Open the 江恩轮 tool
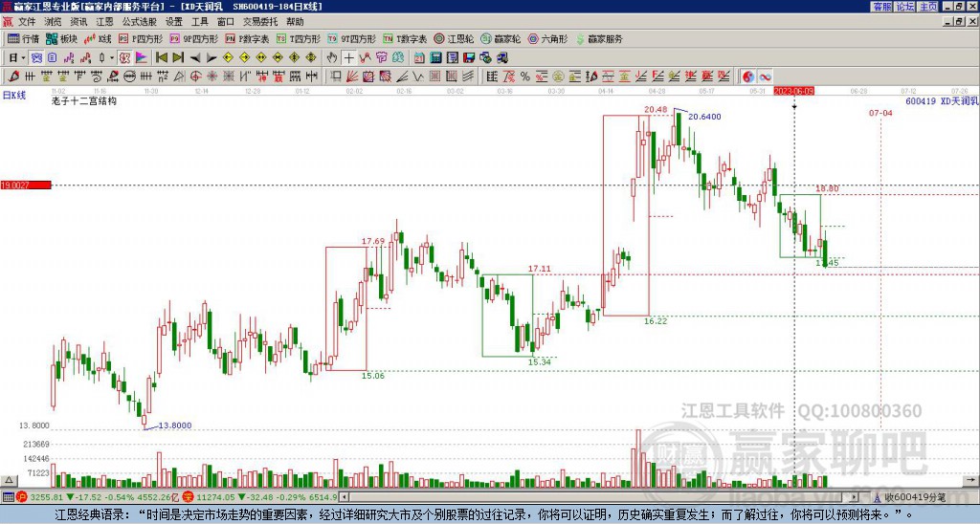Screen dimensions: 980x524 point(454,38)
